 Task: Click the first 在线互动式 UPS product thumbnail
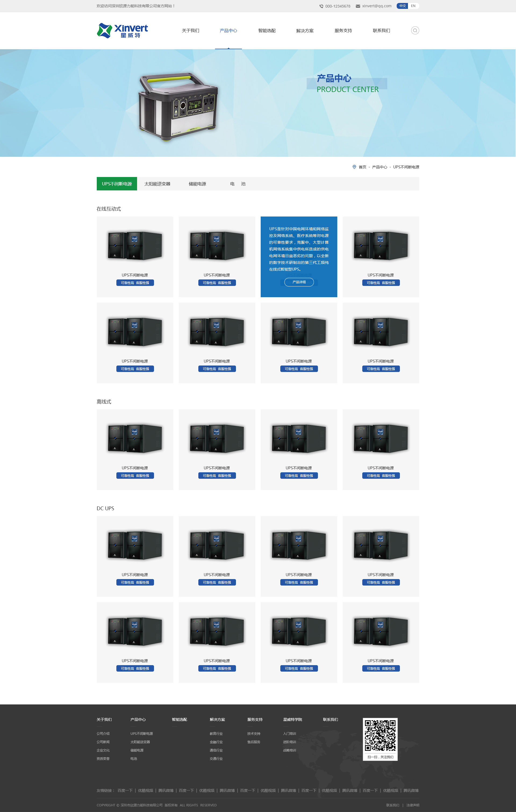[x=135, y=246]
